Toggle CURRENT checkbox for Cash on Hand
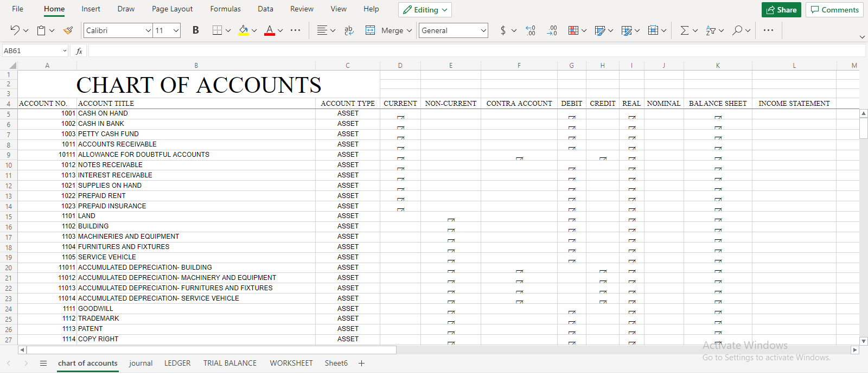868x376 pixels. (x=400, y=117)
